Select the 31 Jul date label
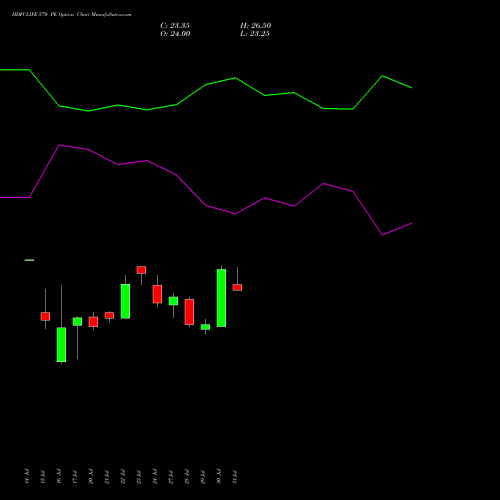500x500 pixels. 235,477
